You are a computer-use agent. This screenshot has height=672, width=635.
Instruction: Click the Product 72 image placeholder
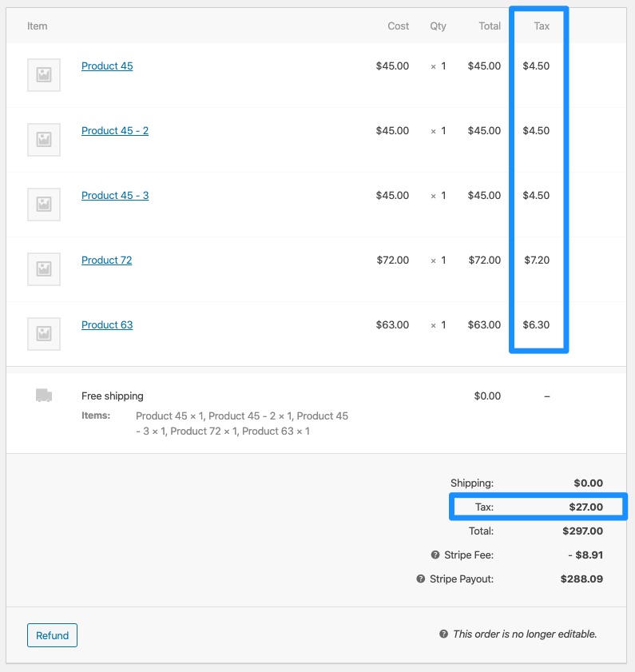tap(43, 268)
